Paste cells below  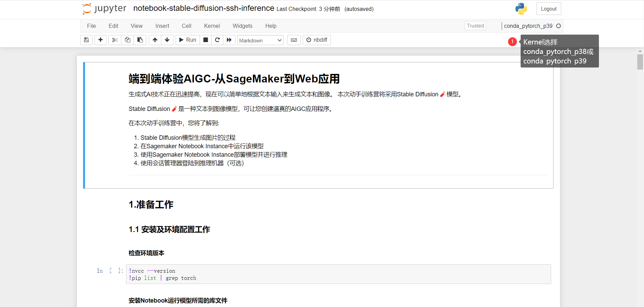click(140, 40)
